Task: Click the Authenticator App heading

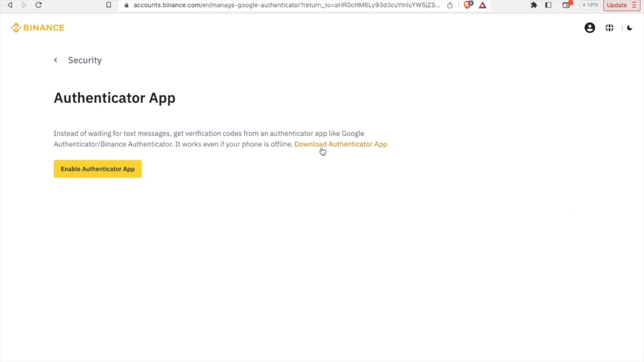Action: click(x=115, y=98)
